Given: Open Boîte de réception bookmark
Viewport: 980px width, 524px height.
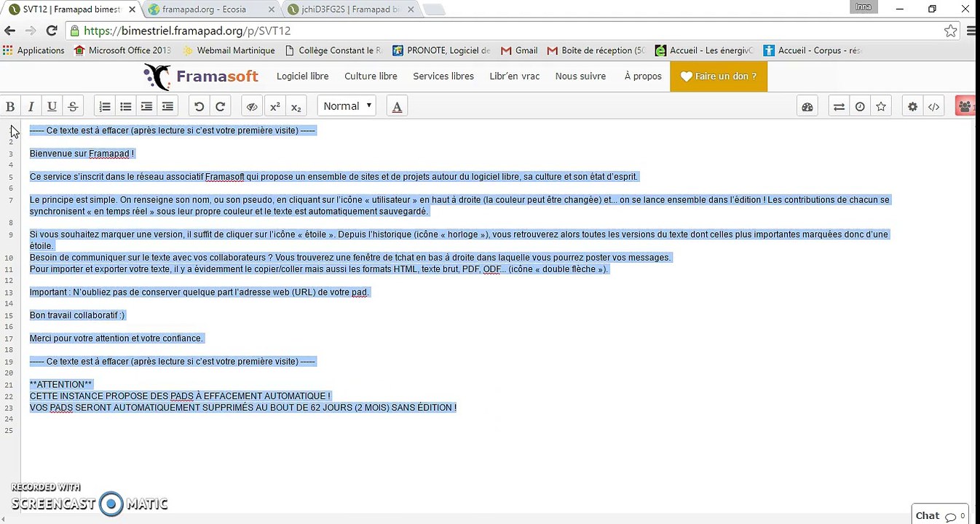Looking at the screenshot, I should [596, 50].
